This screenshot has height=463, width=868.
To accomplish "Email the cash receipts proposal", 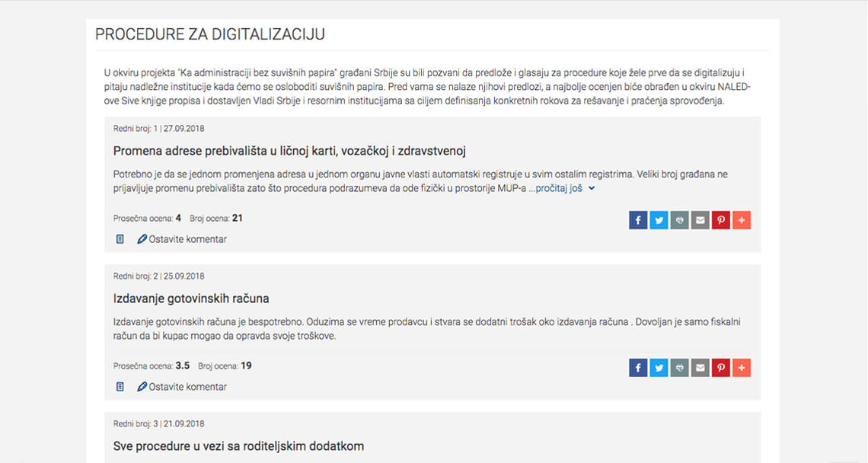I will point(700,368).
